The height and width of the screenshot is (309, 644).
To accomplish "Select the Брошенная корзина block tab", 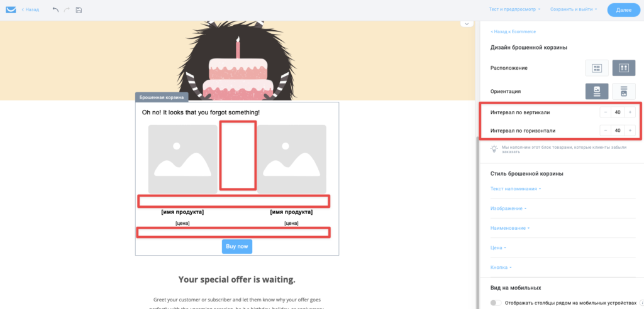I will pyautogui.click(x=162, y=97).
